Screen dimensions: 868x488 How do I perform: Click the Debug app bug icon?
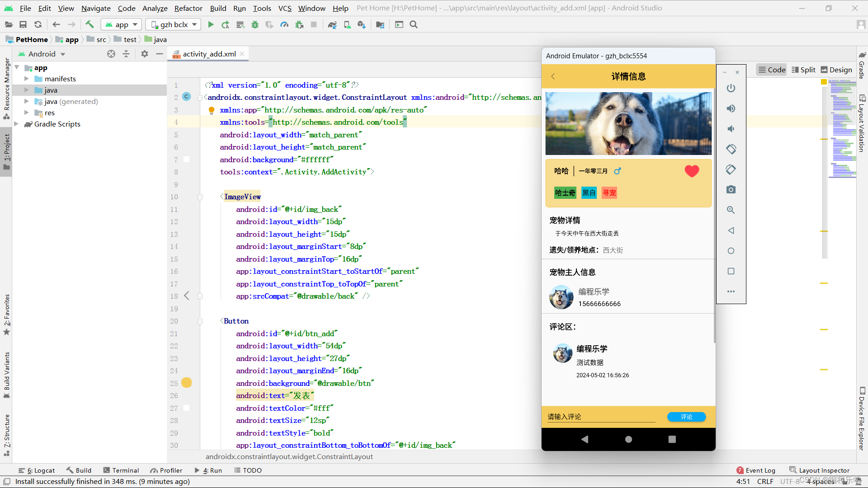255,25
